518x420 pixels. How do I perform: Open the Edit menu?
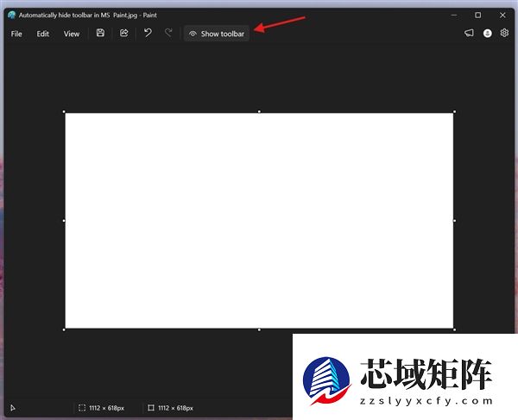[43, 34]
